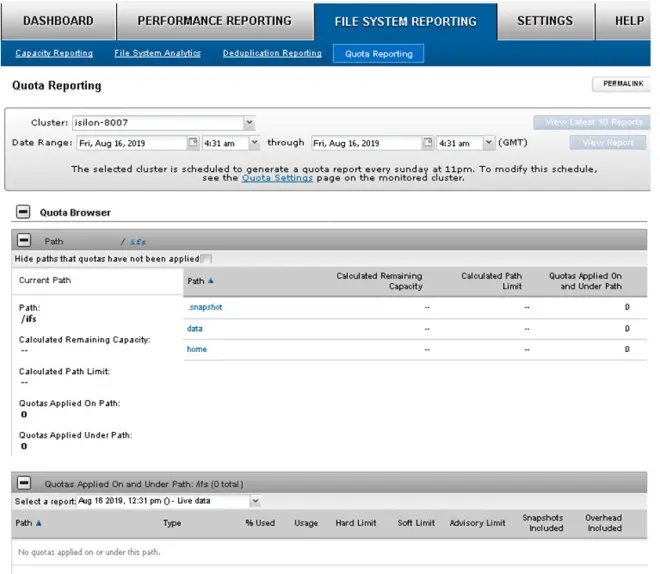Click the ifs path breadcrumb
The height and width of the screenshot is (574, 660).
[138, 242]
